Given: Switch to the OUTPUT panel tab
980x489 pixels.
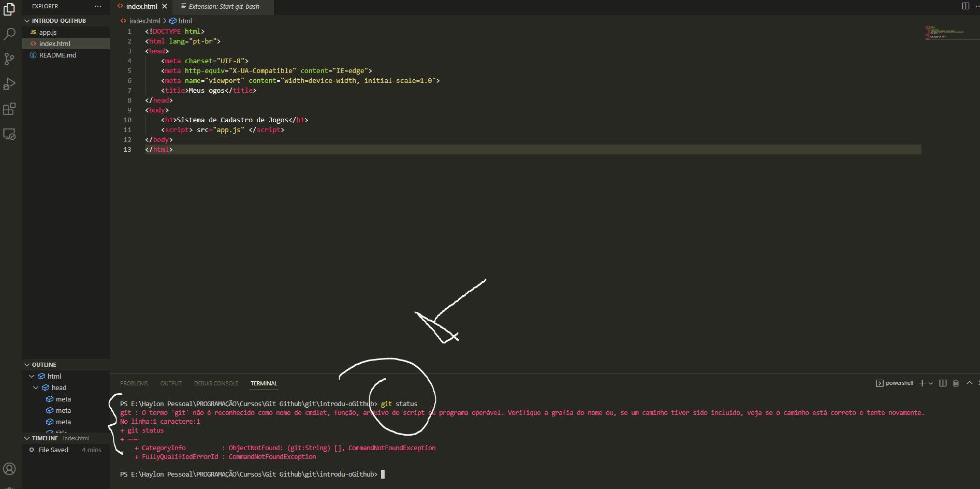Looking at the screenshot, I should [x=171, y=383].
